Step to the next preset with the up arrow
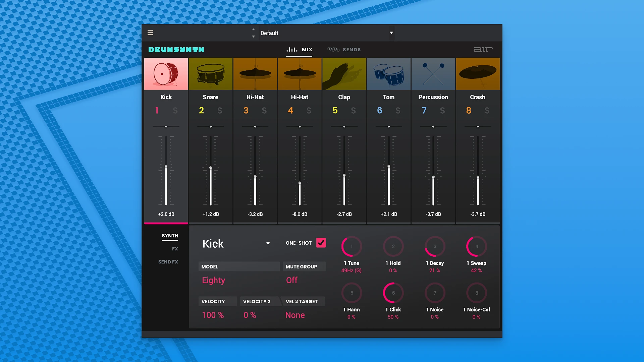The height and width of the screenshot is (362, 644). [254, 30]
